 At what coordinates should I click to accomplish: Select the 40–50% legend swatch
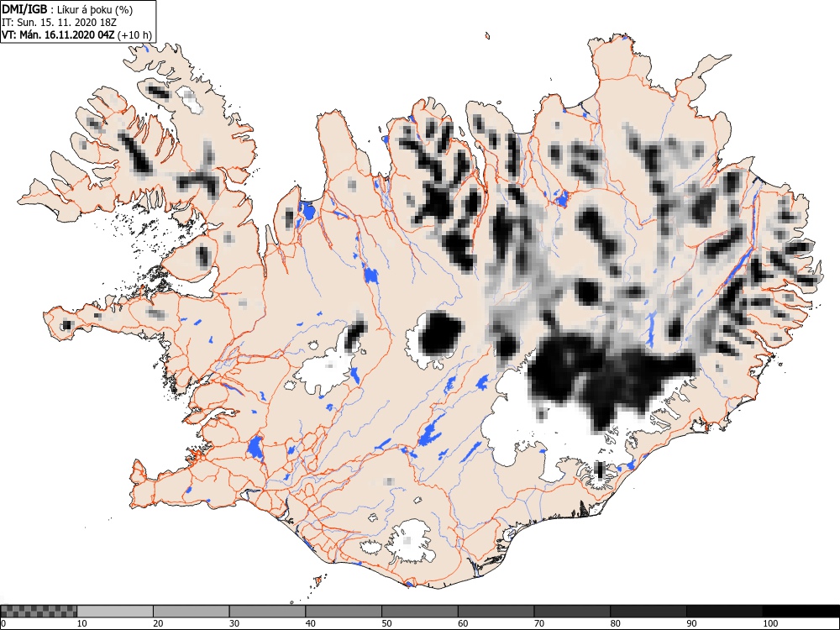click(344, 612)
